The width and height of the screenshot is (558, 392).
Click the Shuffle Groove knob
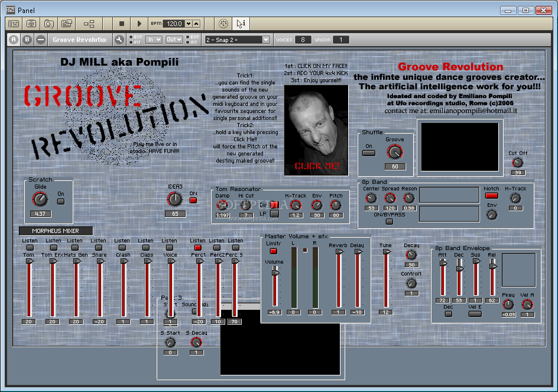coord(395,152)
